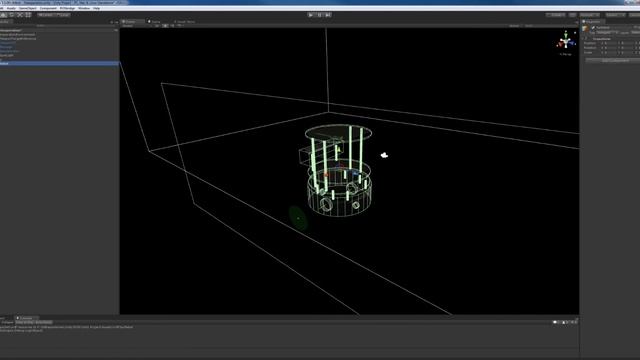Click the object name field in Inspector
Screen dimensions: 640x360
click(613, 28)
